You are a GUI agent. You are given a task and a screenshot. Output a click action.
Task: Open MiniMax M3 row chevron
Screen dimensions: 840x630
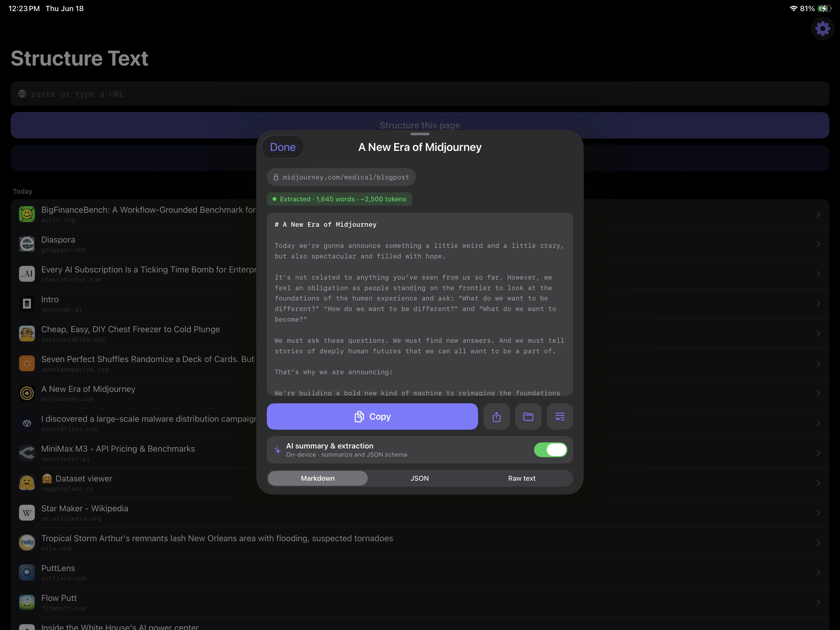point(818,453)
